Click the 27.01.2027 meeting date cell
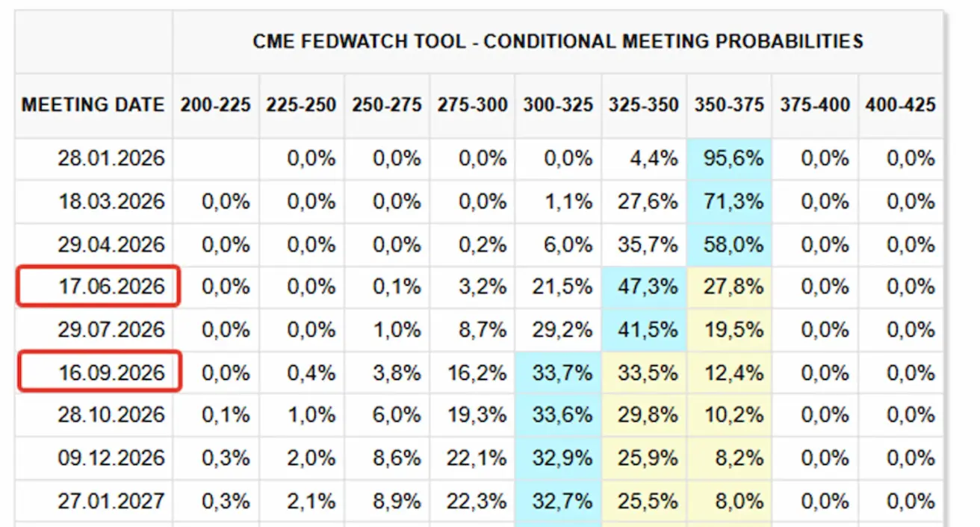980x527 pixels. [111, 501]
